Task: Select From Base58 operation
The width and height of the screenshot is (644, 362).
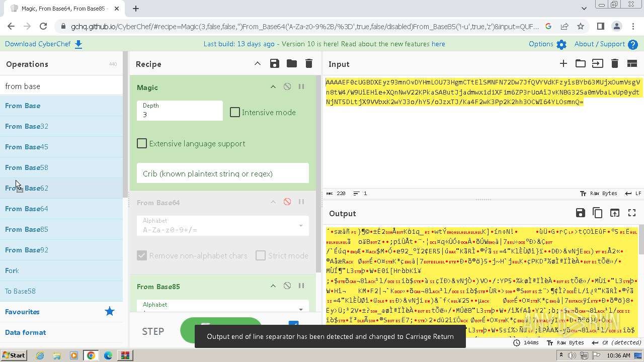Action: click(61, 167)
